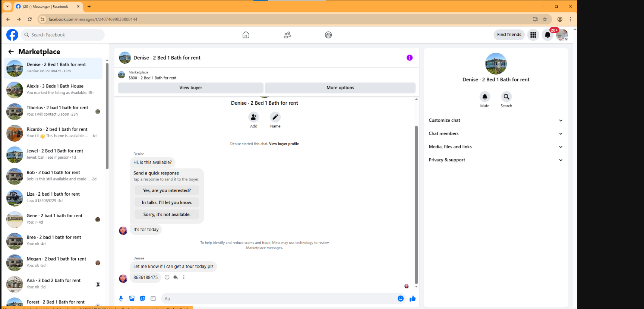Viewport: 644px width, 309px height.
Task: Click the back arrow next to Marketplace
Action: tap(11, 51)
